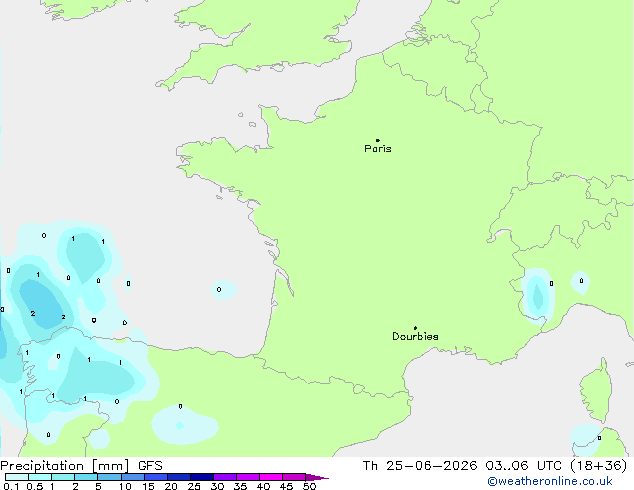Click the rain patch over southern Corsica
Screen dimensions: 634x490
click(x=586, y=440)
